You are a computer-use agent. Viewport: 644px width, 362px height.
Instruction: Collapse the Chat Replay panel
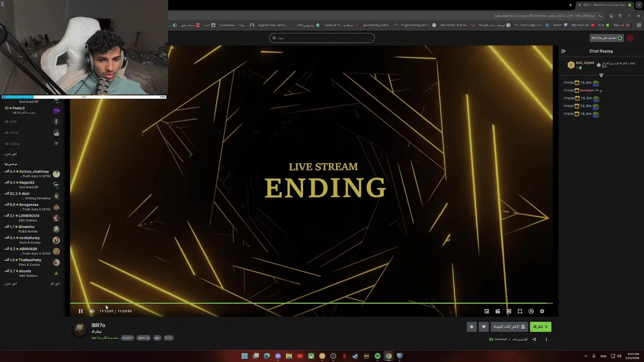coord(563,51)
